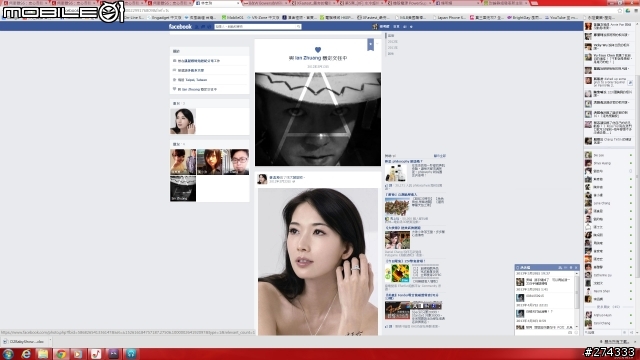Viewport: 640px width, 360px height.
Task: Click the add-friends icon in chat window header
Action: click(560, 267)
